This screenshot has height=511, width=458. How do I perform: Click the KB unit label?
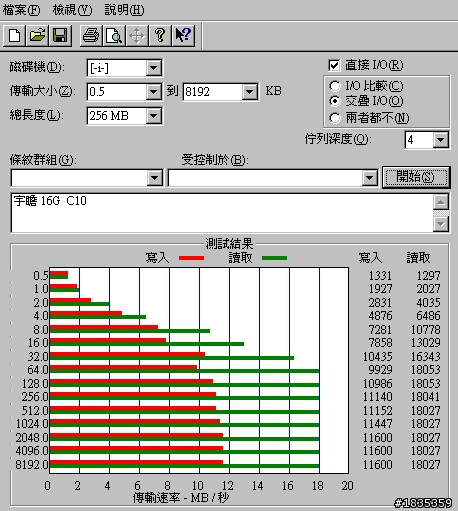tap(273, 91)
